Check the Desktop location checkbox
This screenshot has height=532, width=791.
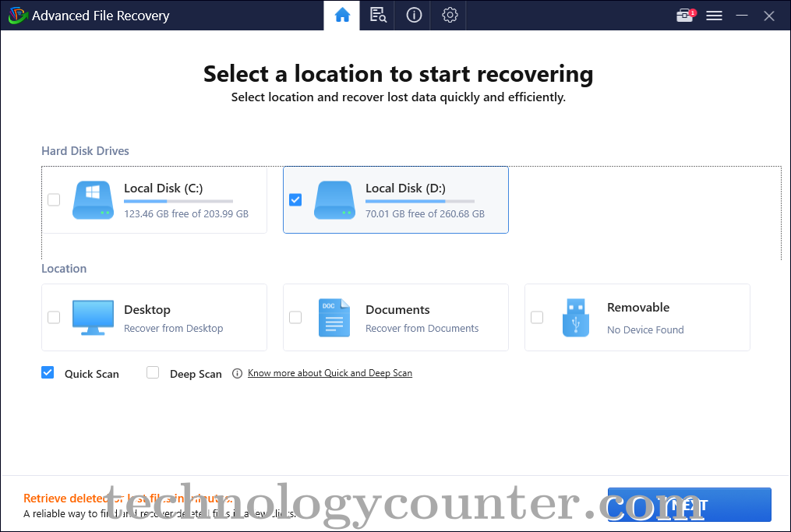tap(54, 317)
